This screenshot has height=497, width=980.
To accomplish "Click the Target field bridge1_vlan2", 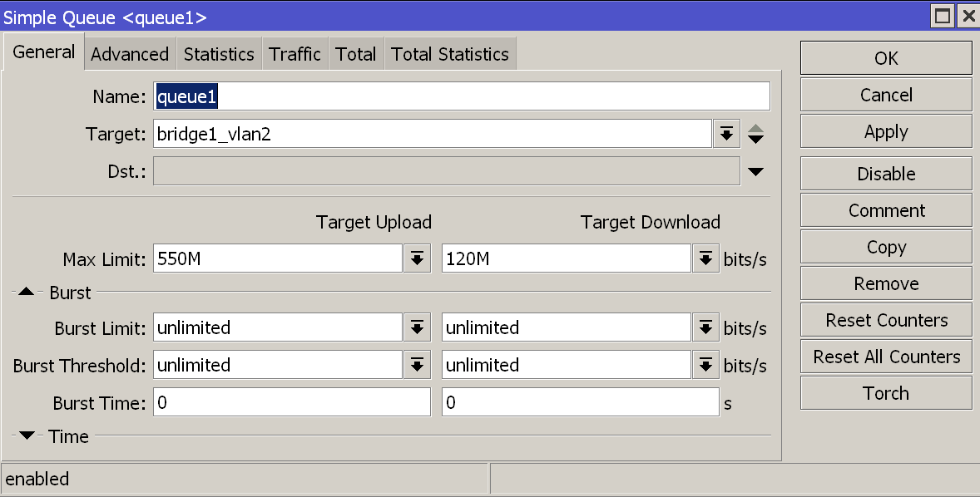I will [432, 134].
